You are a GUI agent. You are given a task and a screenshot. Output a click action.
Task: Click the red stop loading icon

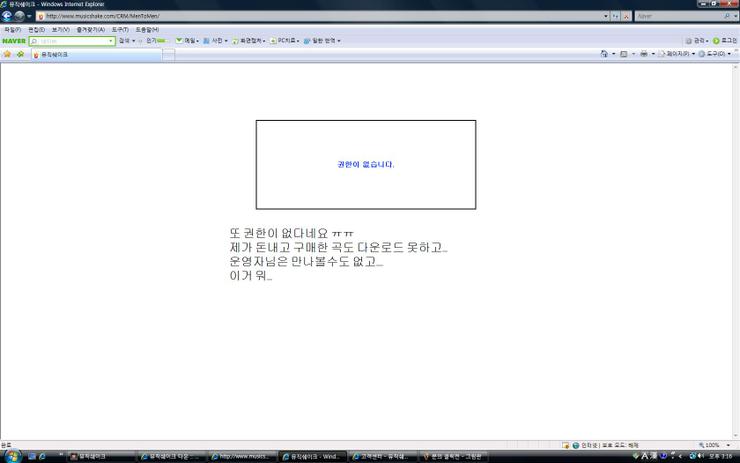click(626, 16)
